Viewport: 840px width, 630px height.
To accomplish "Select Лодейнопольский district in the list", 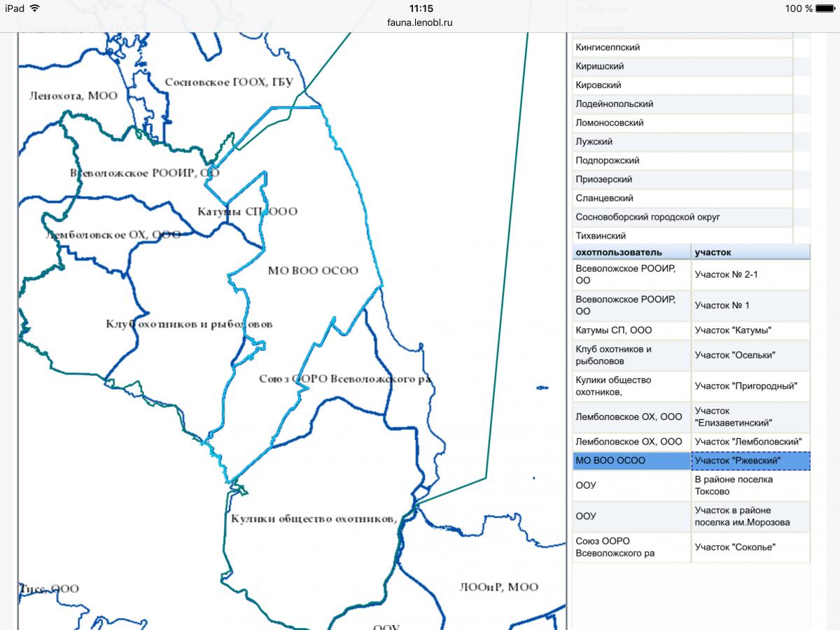I will (614, 104).
